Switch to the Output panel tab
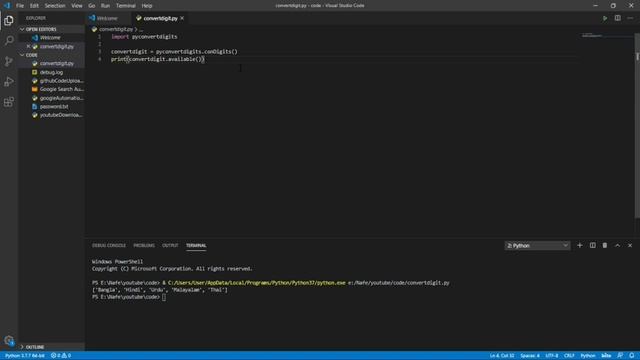This screenshot has height=360, width=640. (x=170, y=245)
